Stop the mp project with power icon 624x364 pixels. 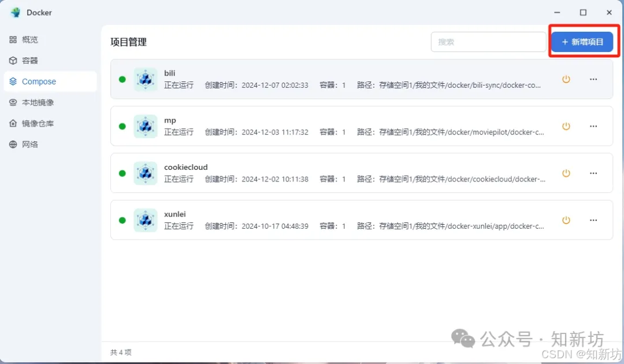click(x=566, y=126)
